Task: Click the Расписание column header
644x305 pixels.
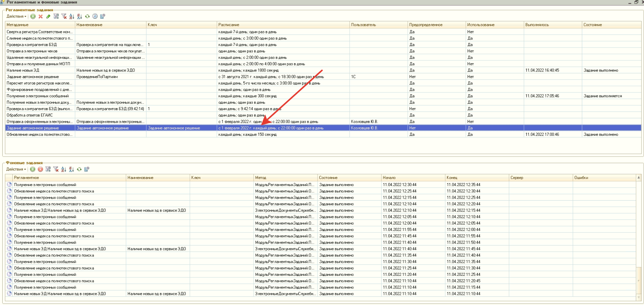Action: (228, 25)
